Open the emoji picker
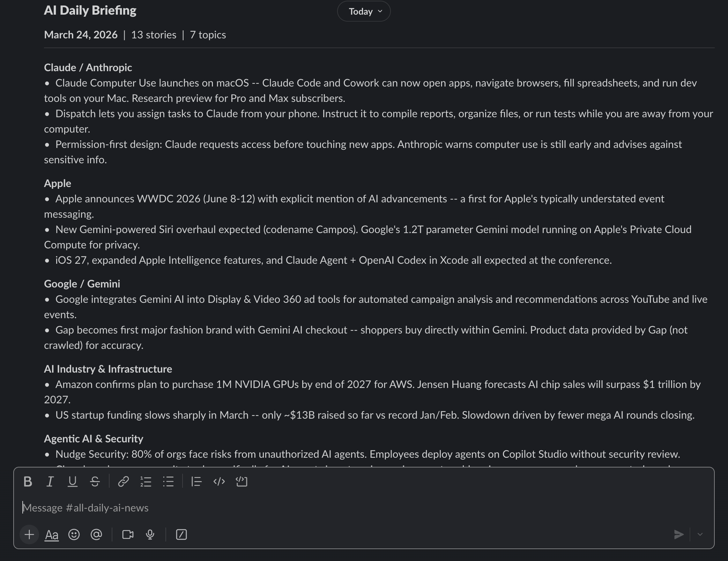 [74, 534]
